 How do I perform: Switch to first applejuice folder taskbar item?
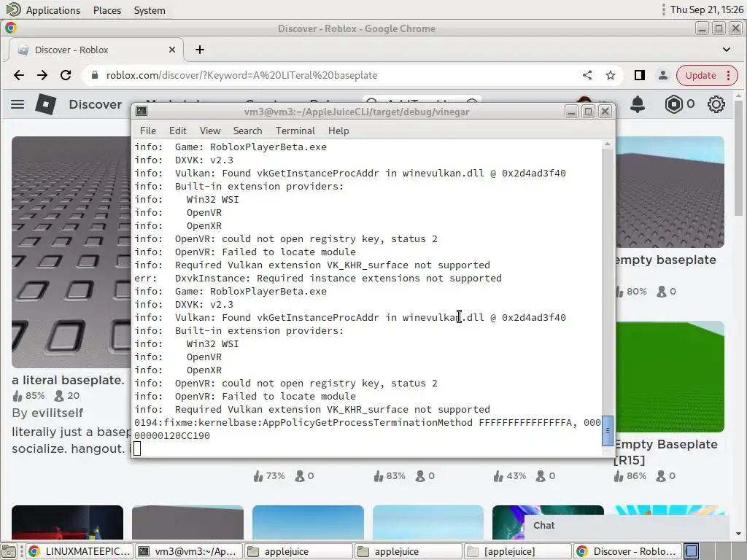click(x=298, y=551)
